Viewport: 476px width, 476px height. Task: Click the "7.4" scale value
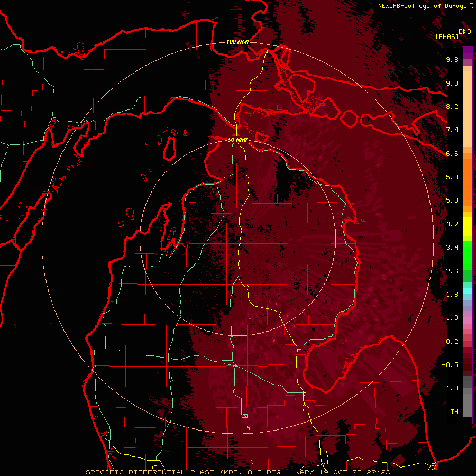coord(452,130)
